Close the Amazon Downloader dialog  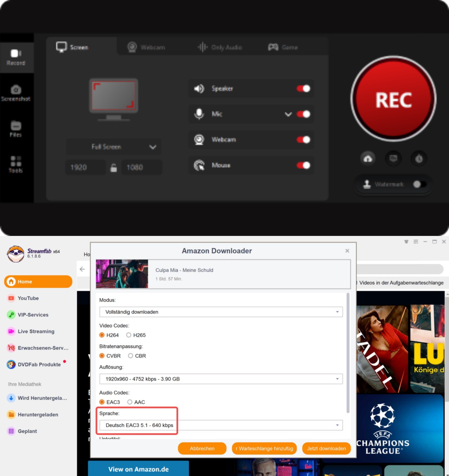point(347,251)
